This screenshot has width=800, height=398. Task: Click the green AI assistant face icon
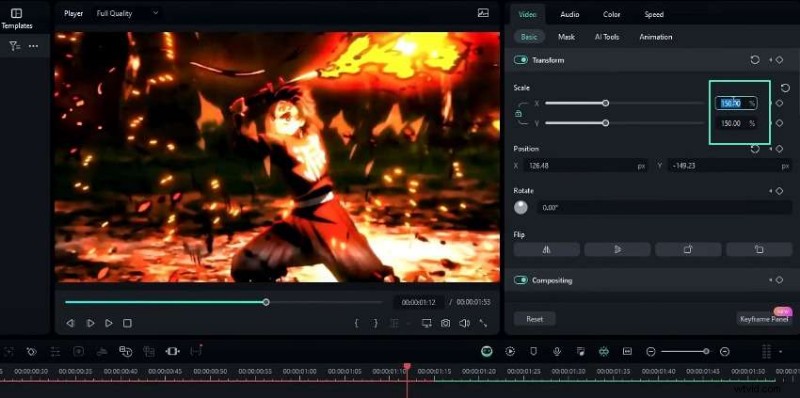[487, 351]
